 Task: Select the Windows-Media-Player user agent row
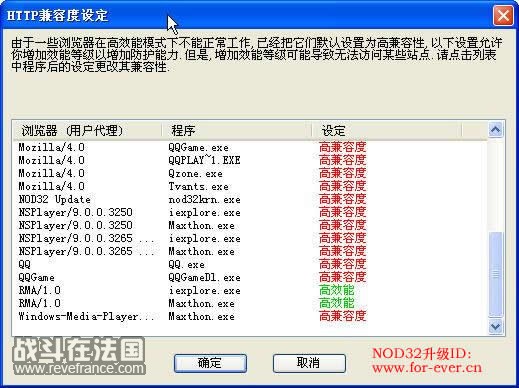tap(86, 316)
